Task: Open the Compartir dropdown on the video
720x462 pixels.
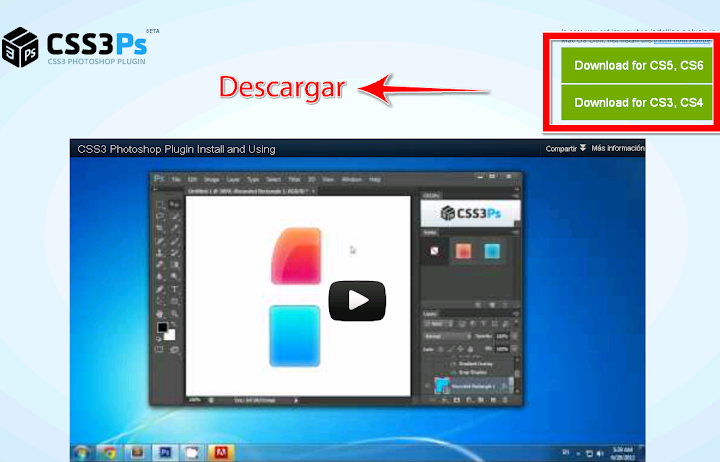Action: tap(565, 148)
